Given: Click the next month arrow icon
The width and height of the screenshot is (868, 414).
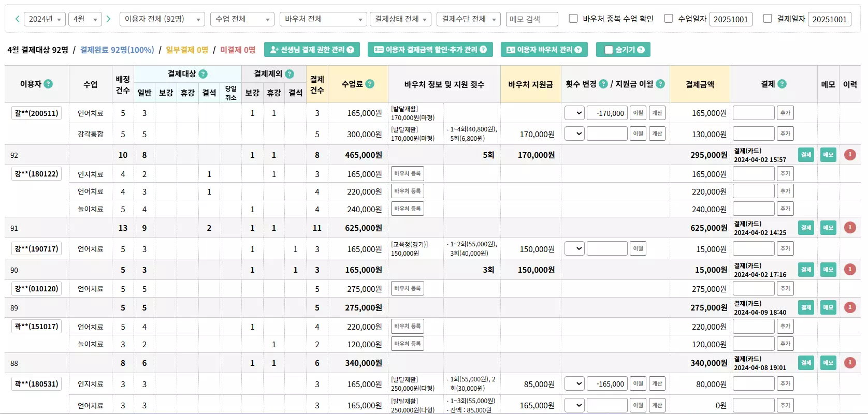Looking at the screenshot, I should pos(108,19).
